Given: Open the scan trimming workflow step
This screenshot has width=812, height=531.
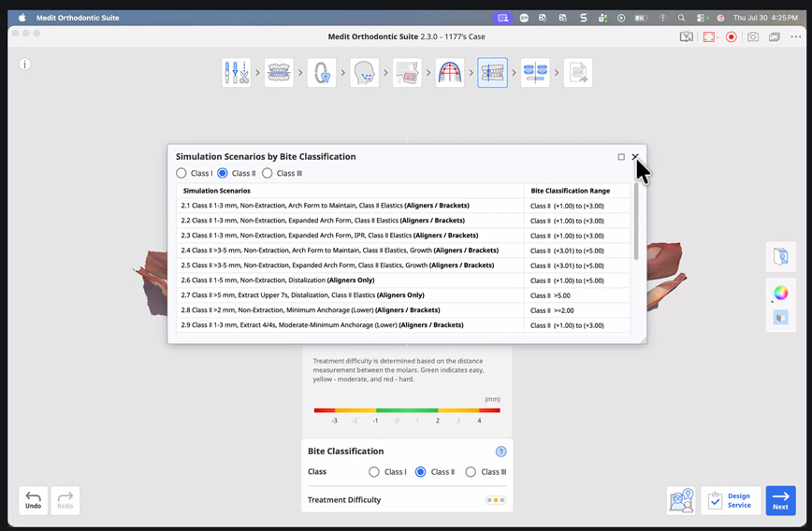Looking at the screenshot, I should click(236, 73).
